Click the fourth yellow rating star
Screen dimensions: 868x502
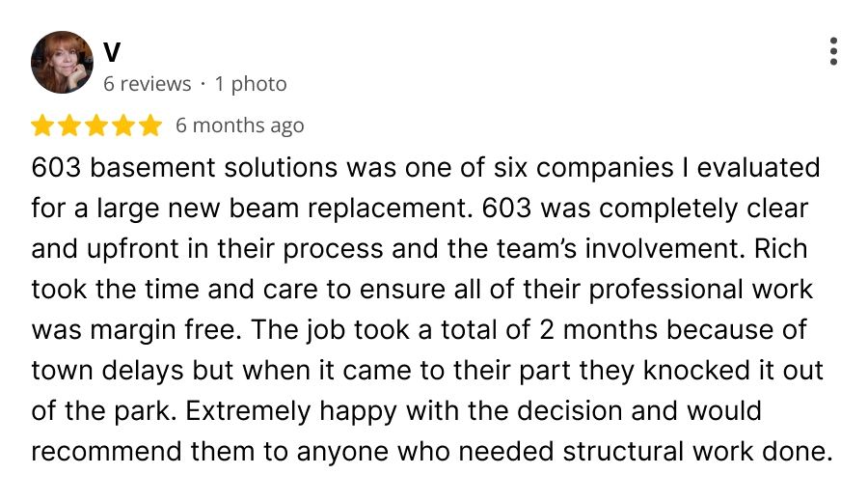tap(123, 125)
